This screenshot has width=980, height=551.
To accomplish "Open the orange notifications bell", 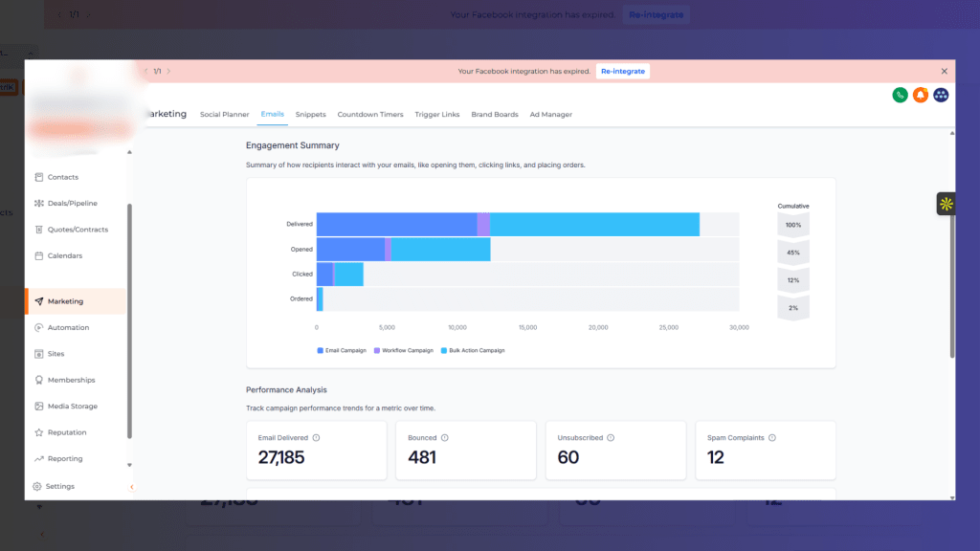I will point(920,95).
